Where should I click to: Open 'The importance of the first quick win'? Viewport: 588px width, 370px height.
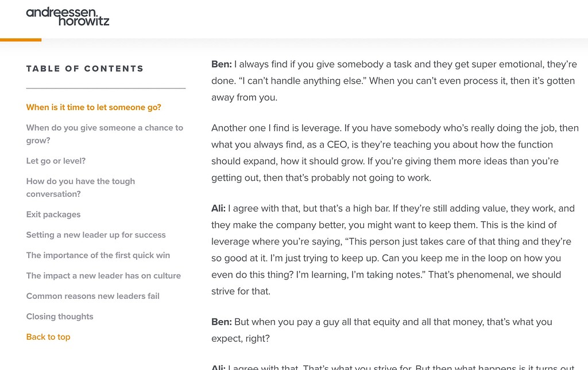tap(98, 255)
